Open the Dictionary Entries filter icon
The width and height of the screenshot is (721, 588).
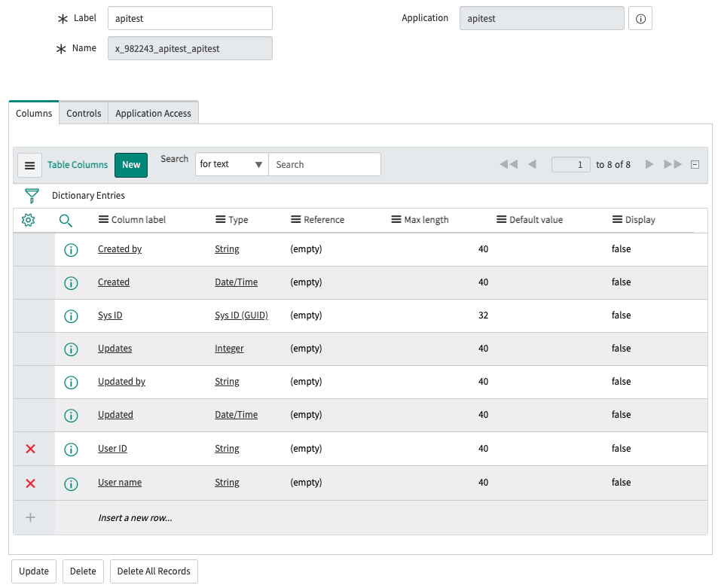coord(31,195)
